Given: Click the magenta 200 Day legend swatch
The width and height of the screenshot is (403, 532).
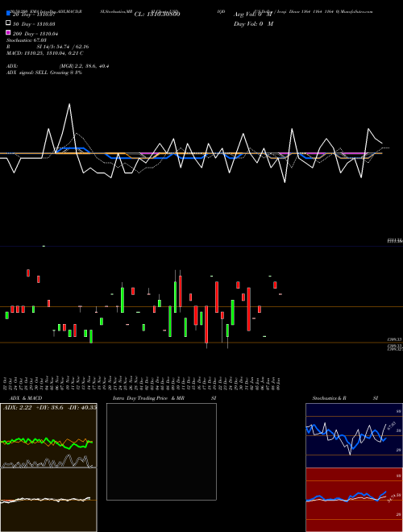Looking at the screenshot, I should [x=9, y=32].
